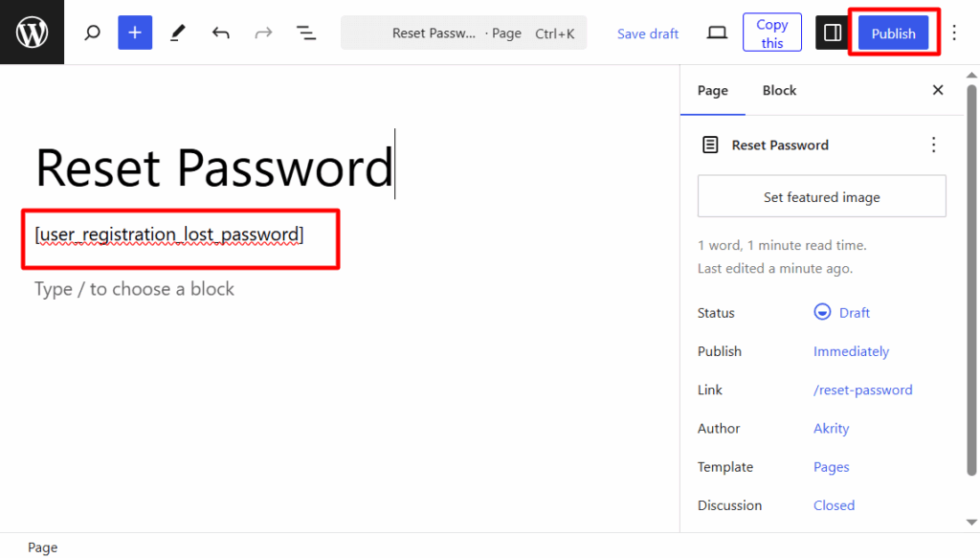Undo the last change
This screenshot has height=558, width=980.
pos(221,33)
